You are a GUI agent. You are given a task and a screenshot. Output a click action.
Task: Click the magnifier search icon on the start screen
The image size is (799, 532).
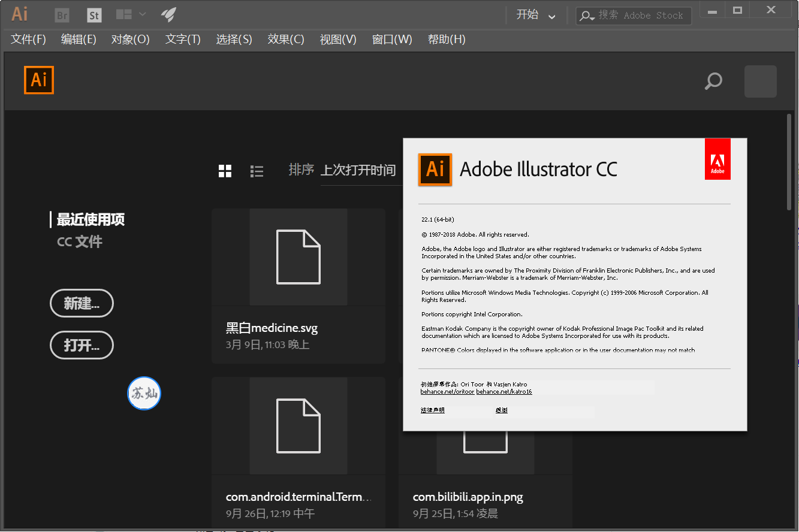click(x=713, y=81)
